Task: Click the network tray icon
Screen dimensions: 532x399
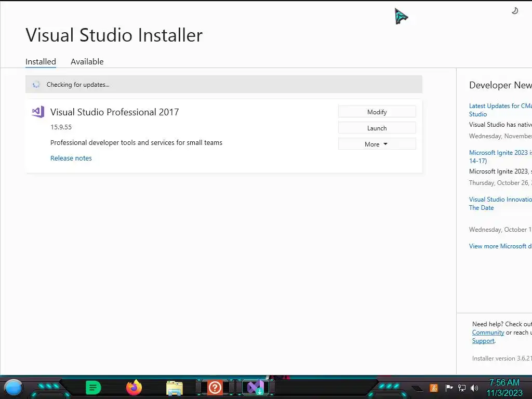Action: (x=462, y=388)
